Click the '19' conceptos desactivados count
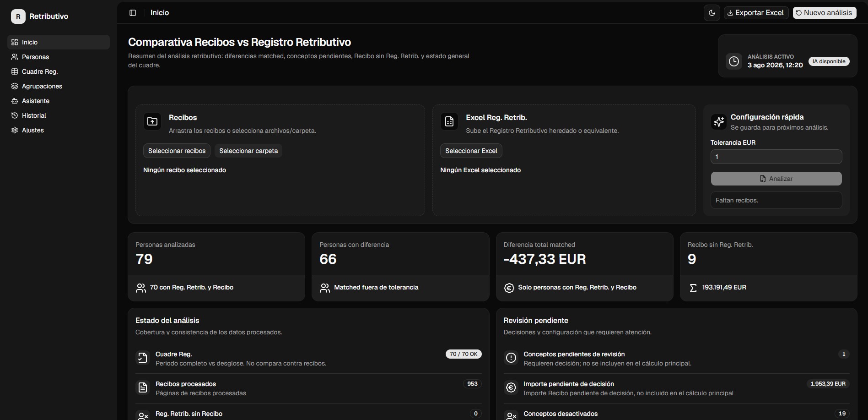The width and height of the screenshot is (868, 420). 842,414
